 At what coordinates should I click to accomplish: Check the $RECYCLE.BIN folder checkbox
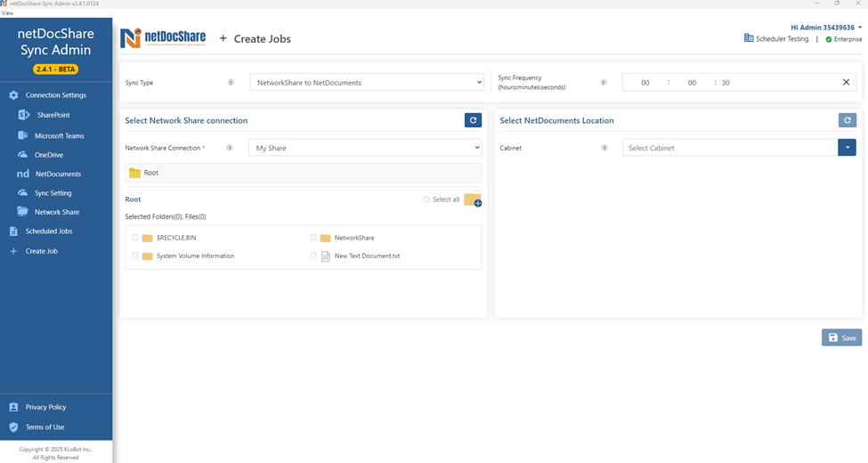tap(135, 237)
